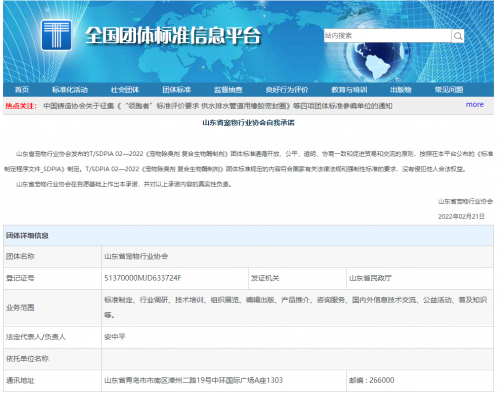
Task: Open the 标准化活动 menu item
Action: [x=70, y=90]
